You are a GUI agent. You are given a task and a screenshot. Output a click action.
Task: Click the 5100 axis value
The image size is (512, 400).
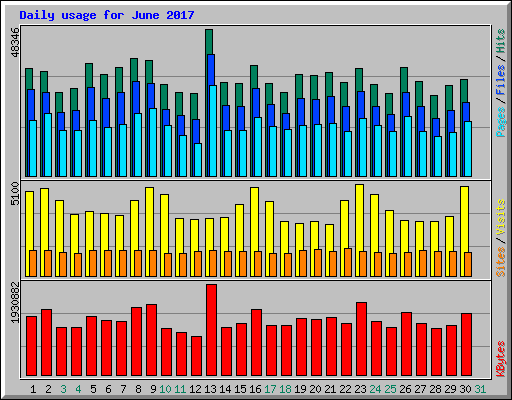click(15, 193)
